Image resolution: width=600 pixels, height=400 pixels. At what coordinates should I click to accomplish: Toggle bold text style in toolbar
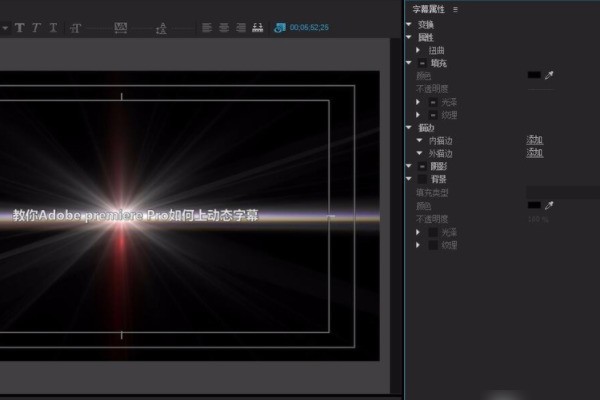pyautogui.click(x=19, y=27)
